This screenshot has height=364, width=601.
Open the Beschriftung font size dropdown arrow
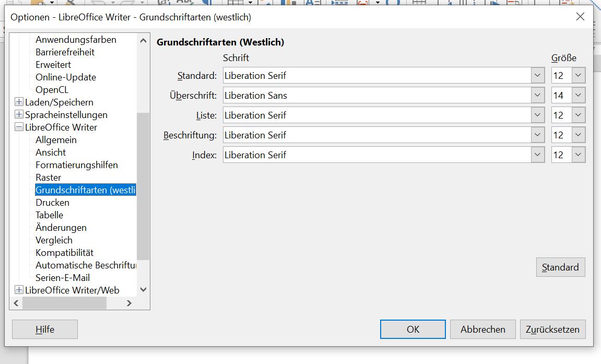(x=579, y=135)
